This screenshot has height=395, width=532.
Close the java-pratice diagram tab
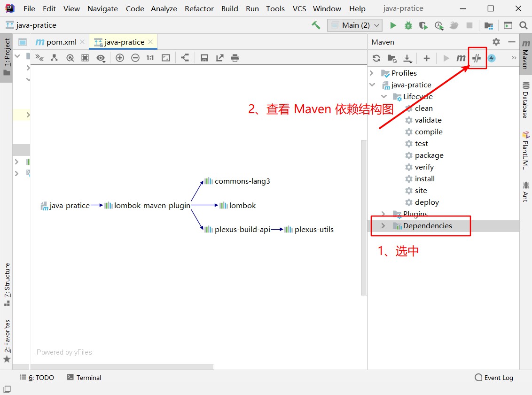tap(150, 42)
